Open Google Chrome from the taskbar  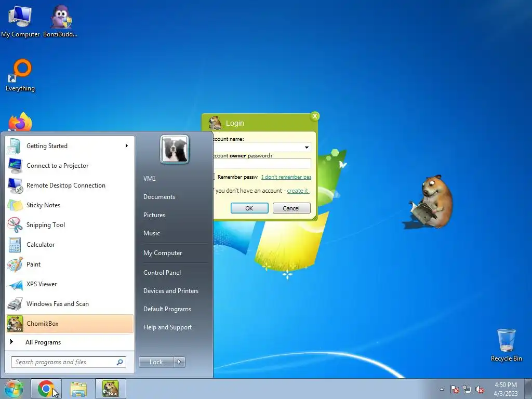(x=46, y=389)
